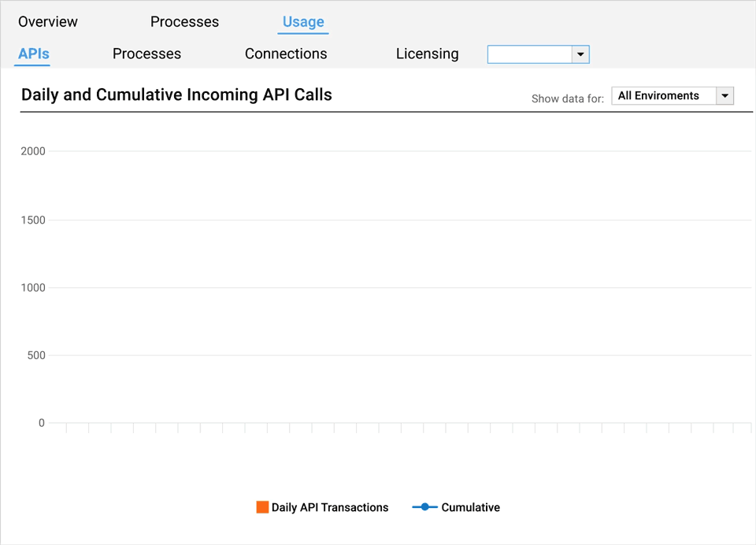The image size is (756, 545).
Task: Click the chart title Daily and Cumulative Incoming API Calls
Action: [x=176, y=95]
